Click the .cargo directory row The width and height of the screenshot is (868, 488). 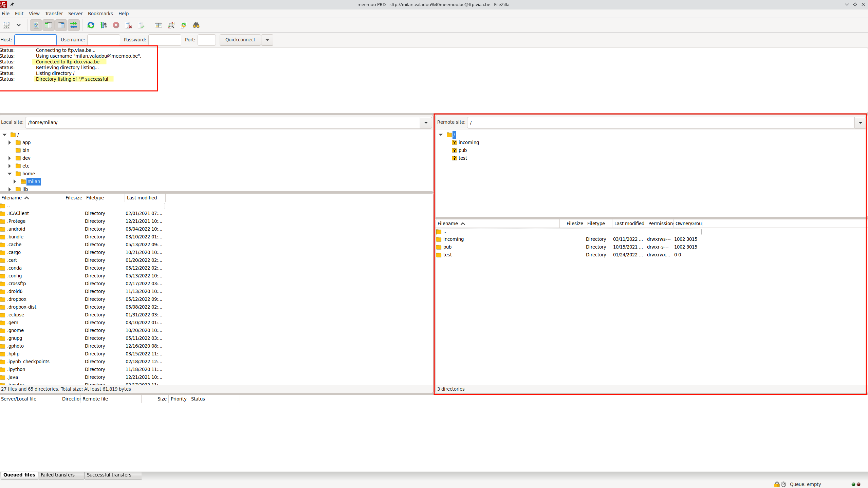pyautogui.click(x=82, y=252)
